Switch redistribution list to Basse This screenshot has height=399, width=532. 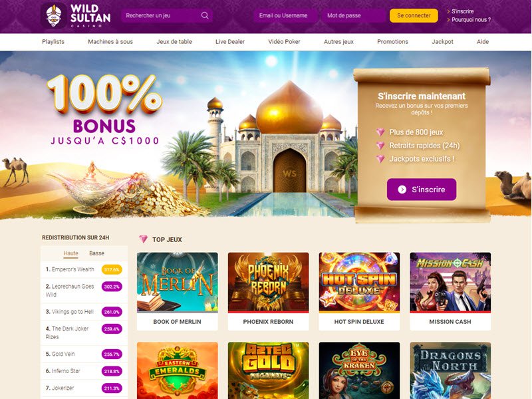[96, 253]
